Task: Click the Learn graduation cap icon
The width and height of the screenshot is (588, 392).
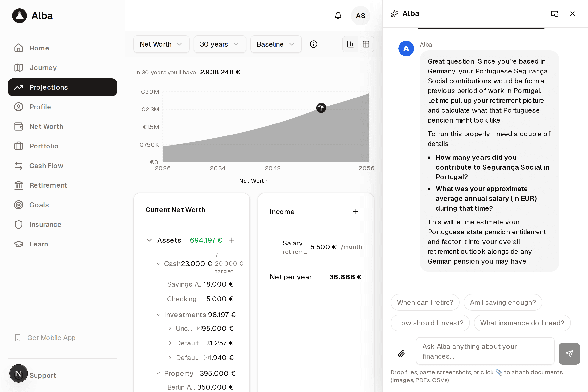Action: coord(19,244)
